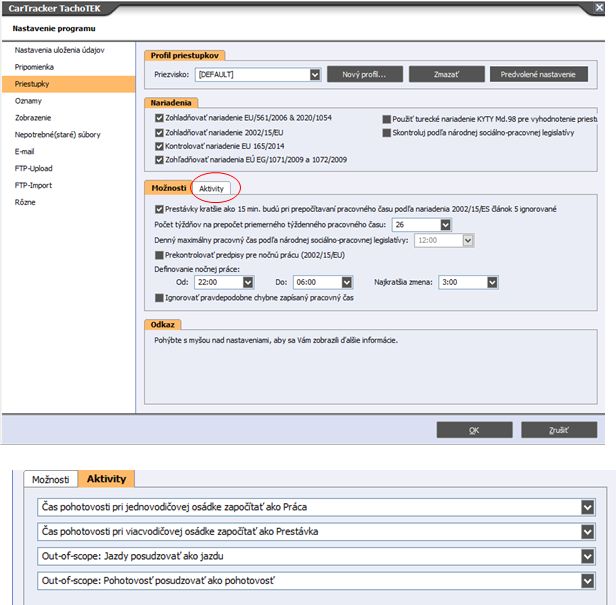Select Aktivity tab in lower panel
Viewport: 616px width, 605px height.
click(x=106, y=478)
